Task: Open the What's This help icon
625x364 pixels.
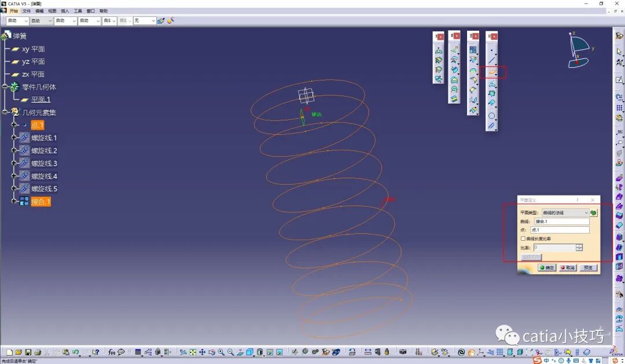Action: coord(95,352)
